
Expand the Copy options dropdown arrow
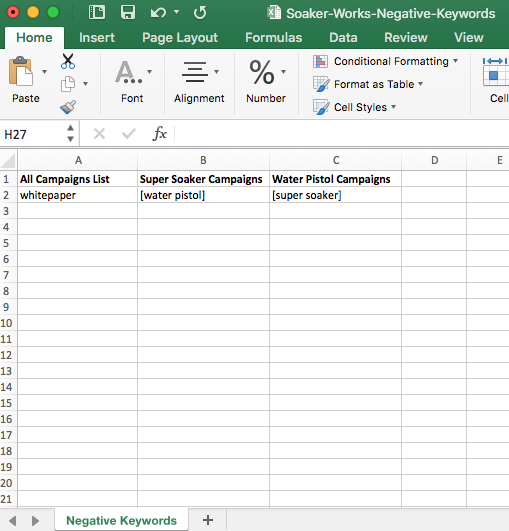point(86,84)
